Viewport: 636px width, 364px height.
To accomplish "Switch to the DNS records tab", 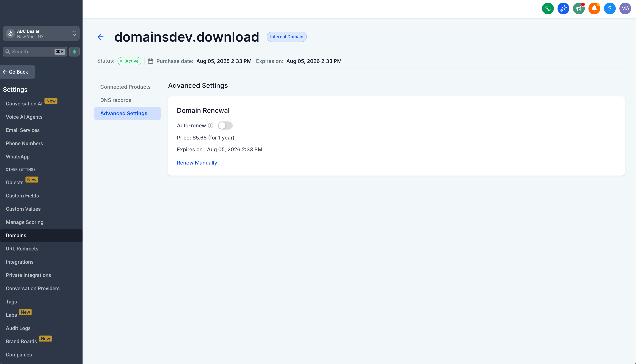I will (x=116, y=100).
